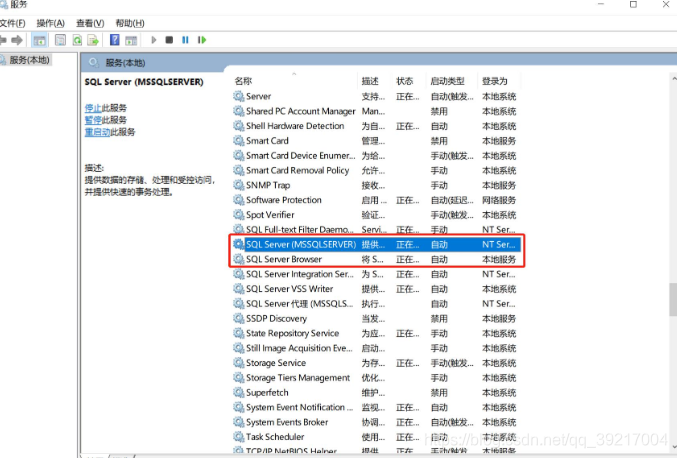This screenshot has width=677, height=458.
Task: Stop service using square stop icon
Action: pos(169,40)
